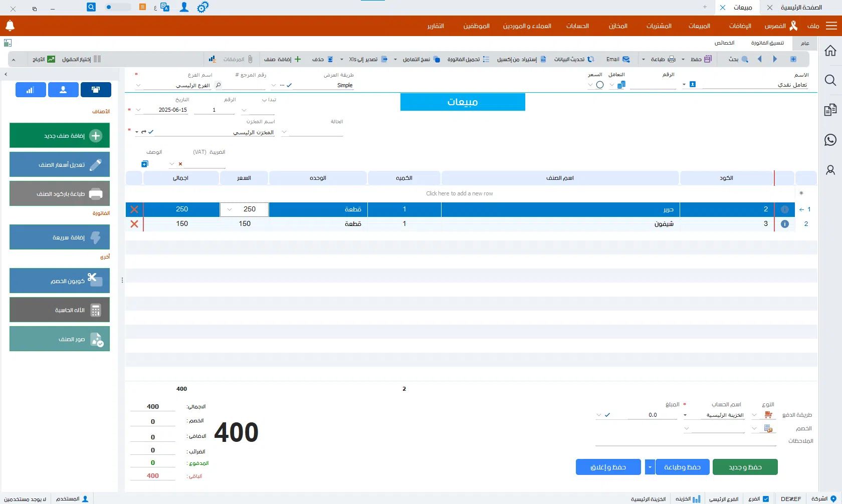Screen dimensions: 842x504
Task: Flip the toggle switch in the title bar
Action: click(x=117, y=7)
